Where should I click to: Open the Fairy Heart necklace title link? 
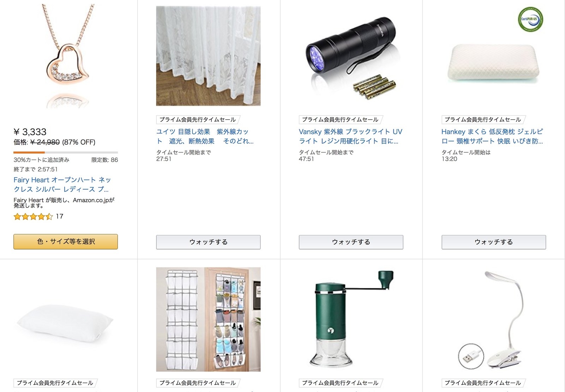[62, 185]
